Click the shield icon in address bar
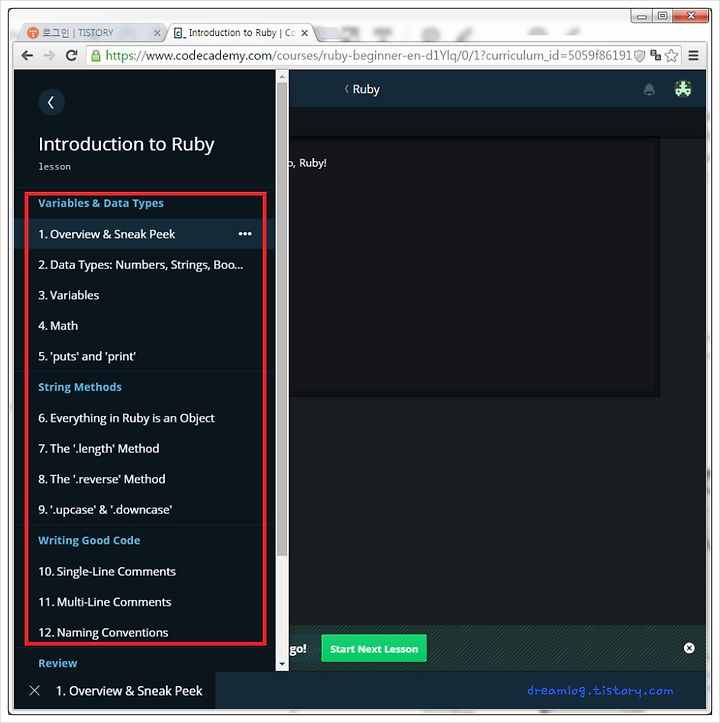Screen dimensions: 720x723 coord(639,56)
